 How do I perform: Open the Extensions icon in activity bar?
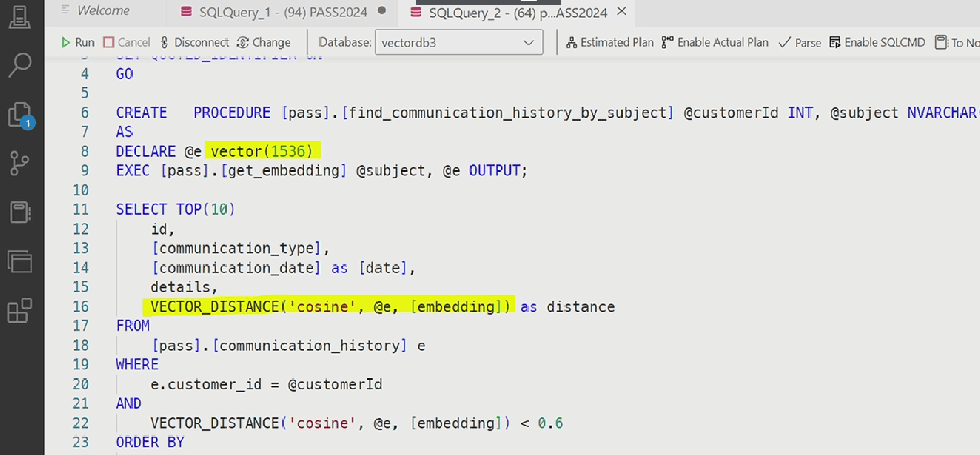coord(20,310)
